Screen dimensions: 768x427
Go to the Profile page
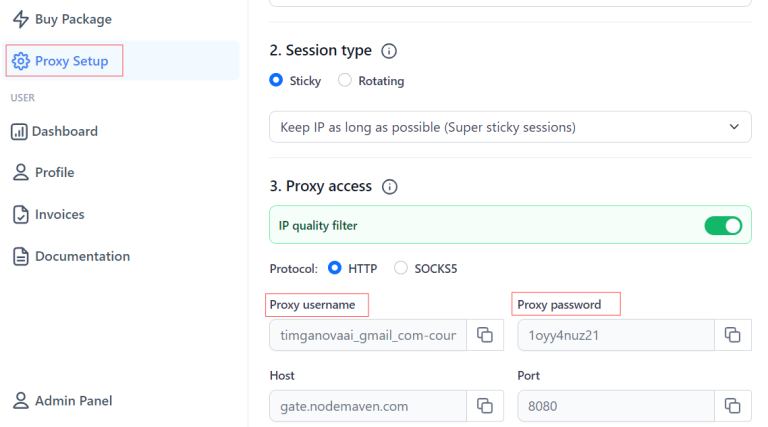[55, 173]
